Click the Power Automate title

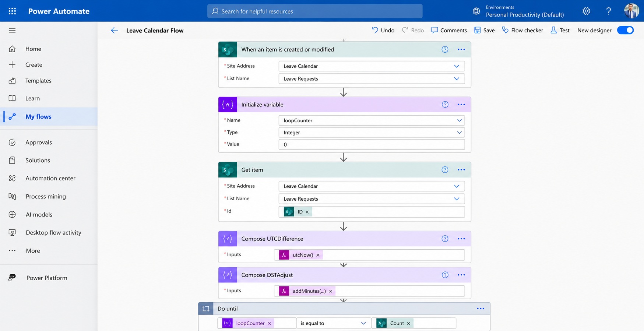(59, 11)
